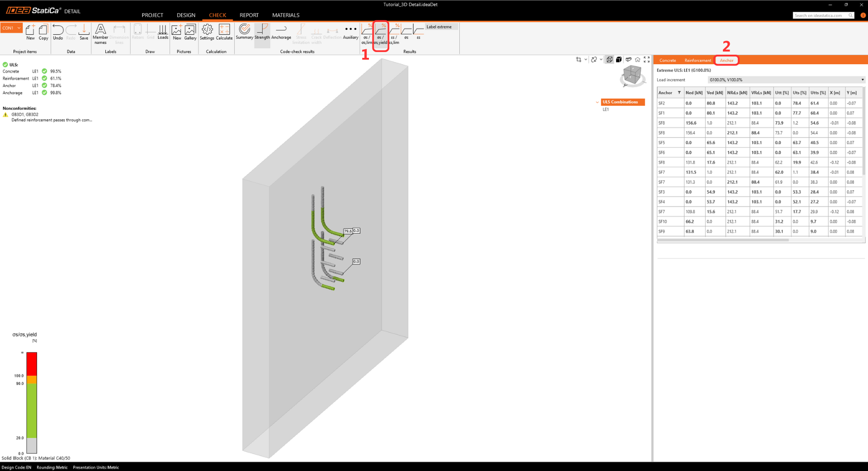Switch to the DESIGN tab
Image resolution: width=868 pixels, height=471 pixels.
(x=186, y=15)
